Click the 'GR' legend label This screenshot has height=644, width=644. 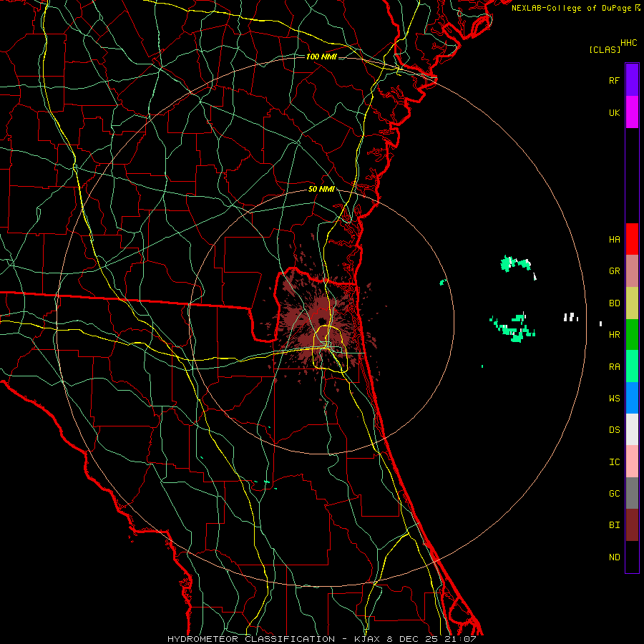point(614,271)
